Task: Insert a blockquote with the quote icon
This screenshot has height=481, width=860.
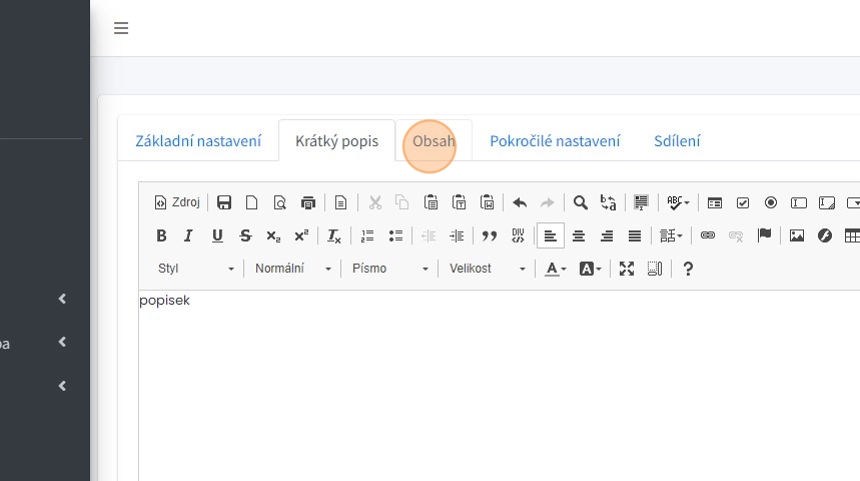Action: coord(489,236)
